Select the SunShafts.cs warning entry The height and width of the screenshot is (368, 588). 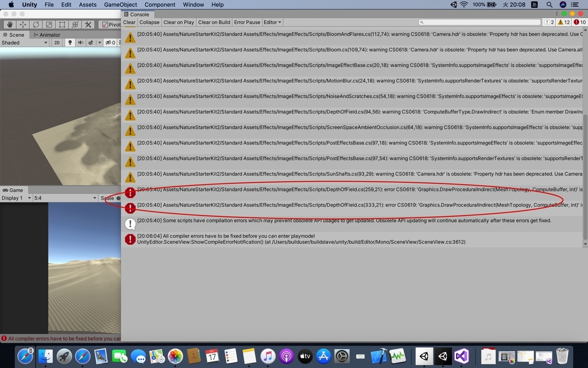[x=352, y=177]
